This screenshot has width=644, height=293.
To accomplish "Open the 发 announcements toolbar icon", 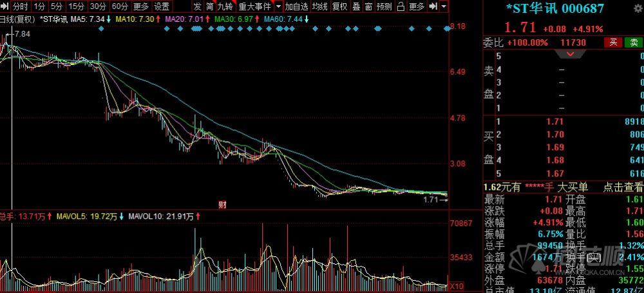I will point(198,6).
